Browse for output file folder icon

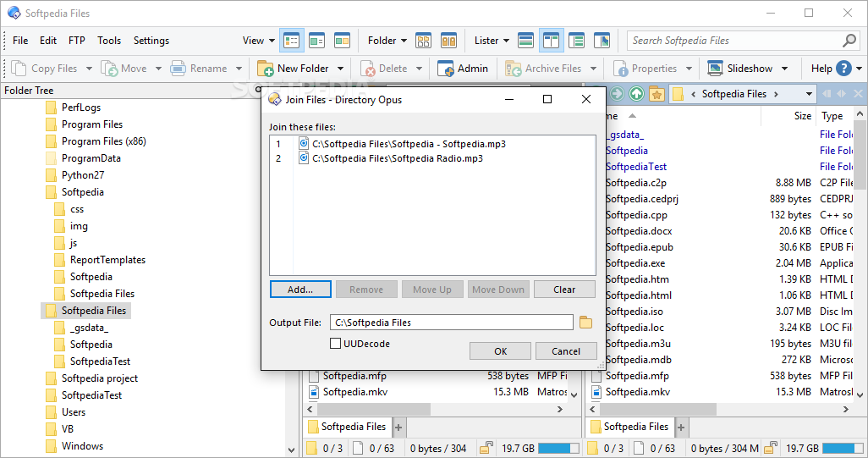click(585, 323)
